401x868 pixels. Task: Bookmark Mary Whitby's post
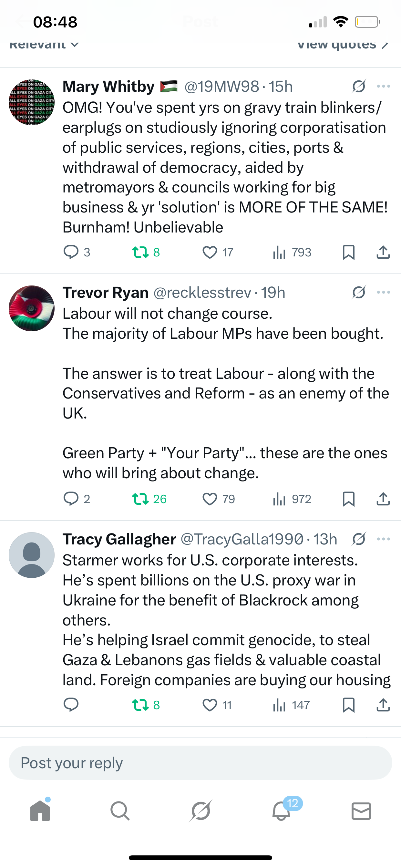[348, 252]
